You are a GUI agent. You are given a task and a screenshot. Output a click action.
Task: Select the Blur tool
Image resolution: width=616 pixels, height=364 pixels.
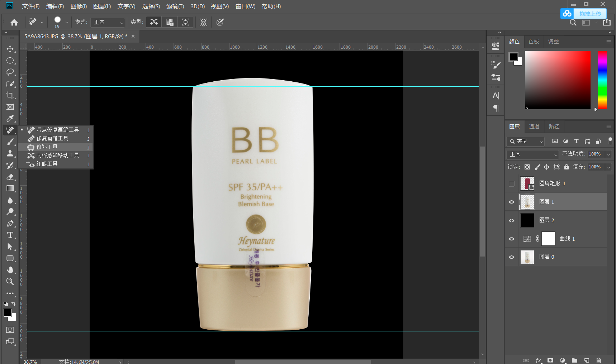point(10,200)
